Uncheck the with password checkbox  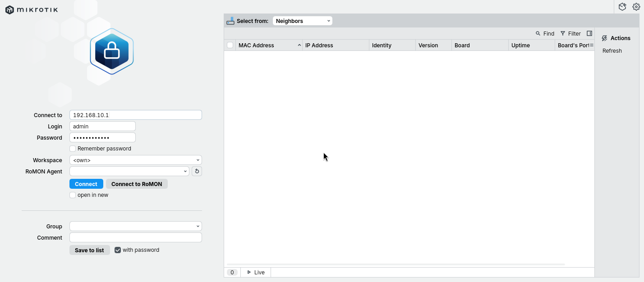(118, 250)
